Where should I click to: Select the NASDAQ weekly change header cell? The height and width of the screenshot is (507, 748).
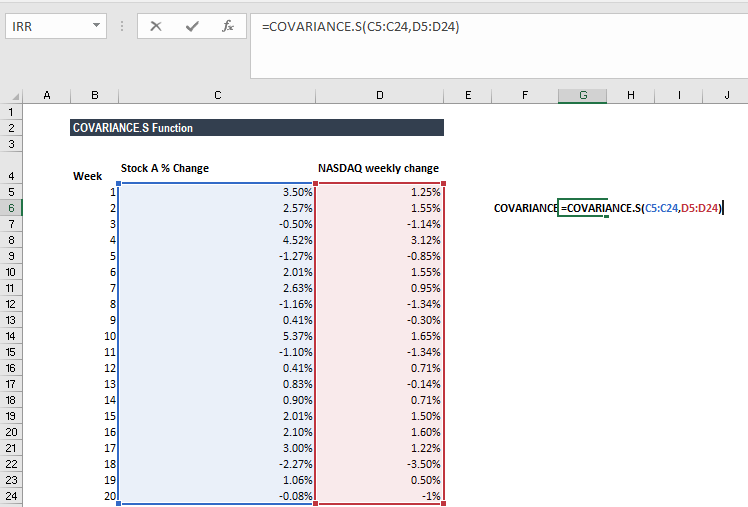[x=380, y=168]
